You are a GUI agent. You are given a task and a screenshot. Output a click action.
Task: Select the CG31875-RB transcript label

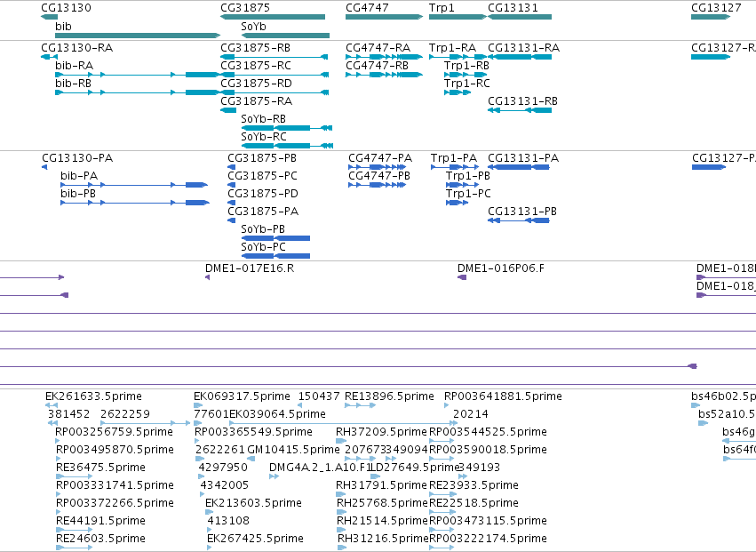pyautogui.click(x=256, y=48)
